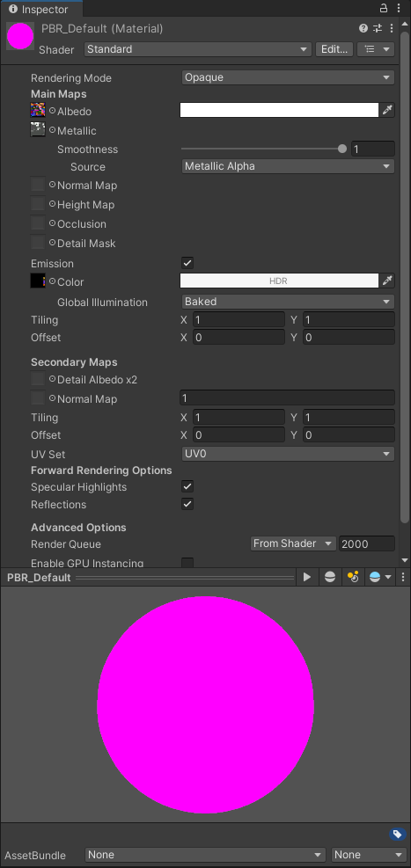Open the AssetBundle variant dropdown

click(369, 855)
